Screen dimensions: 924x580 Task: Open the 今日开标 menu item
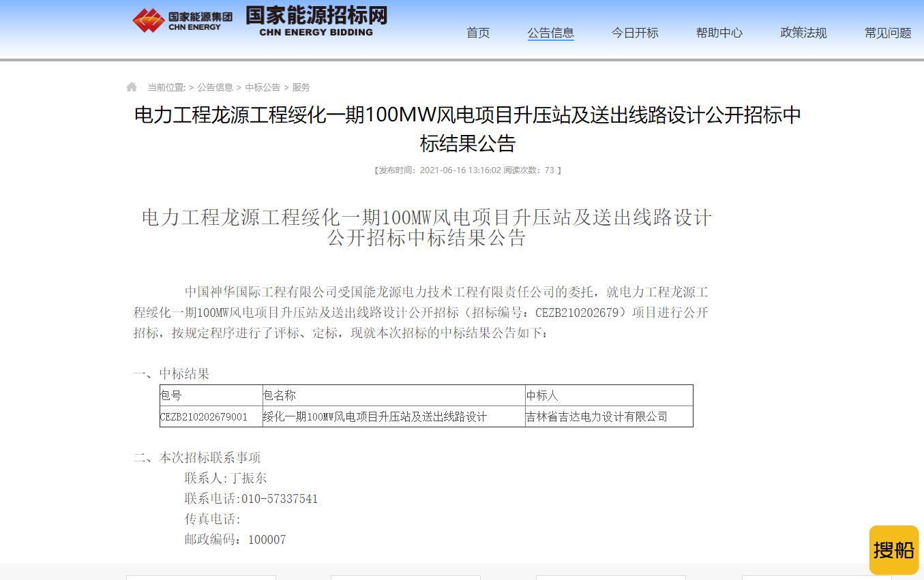click(x=635, y=33)
